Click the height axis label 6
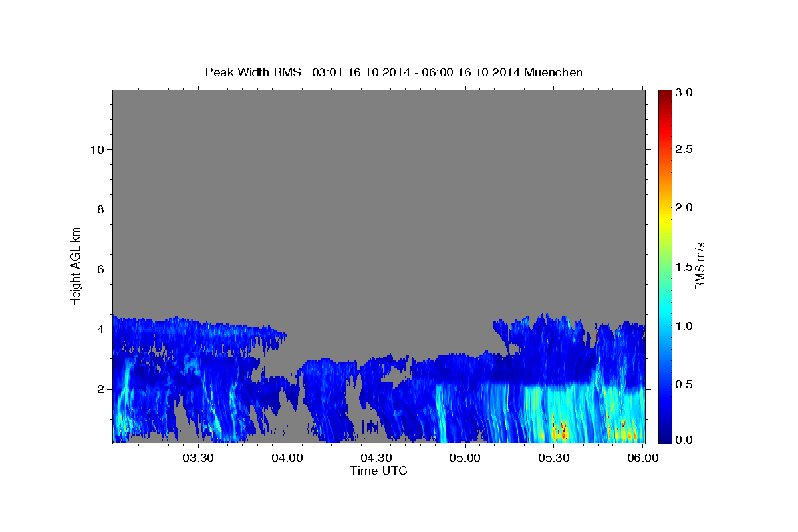 tap(100, 269)
